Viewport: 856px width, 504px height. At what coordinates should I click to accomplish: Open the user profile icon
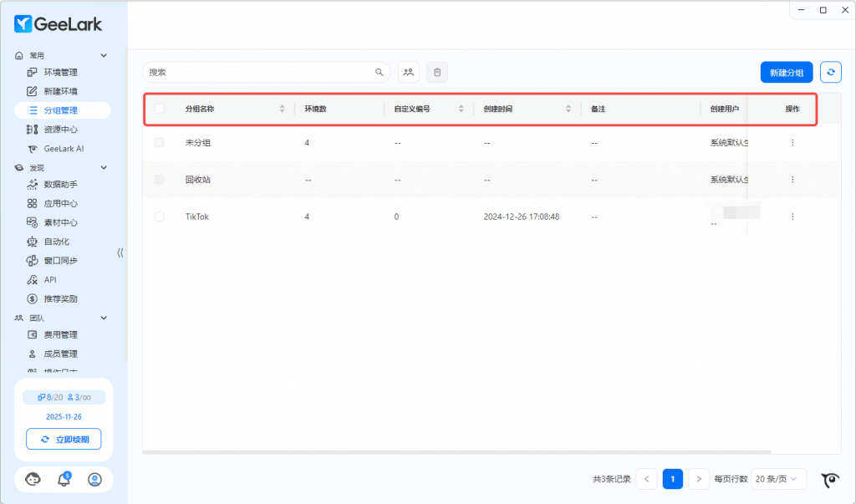[94, 479]
